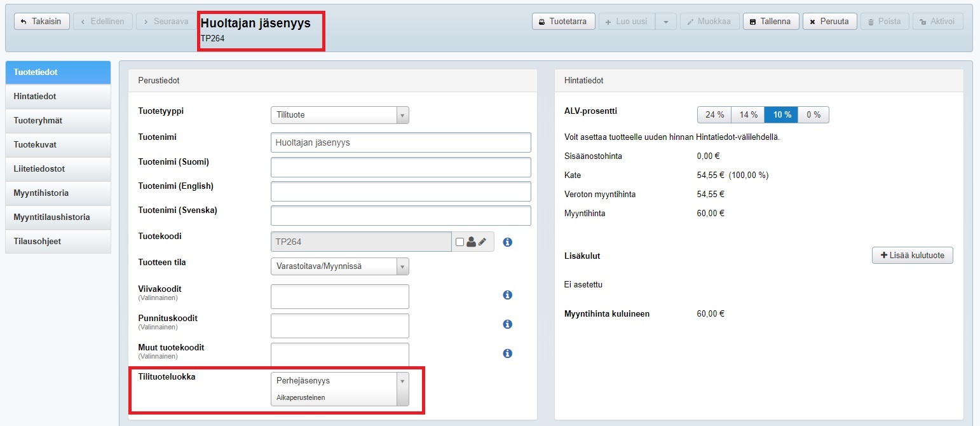Click Lisää kulutuote button

pos(912,256)
